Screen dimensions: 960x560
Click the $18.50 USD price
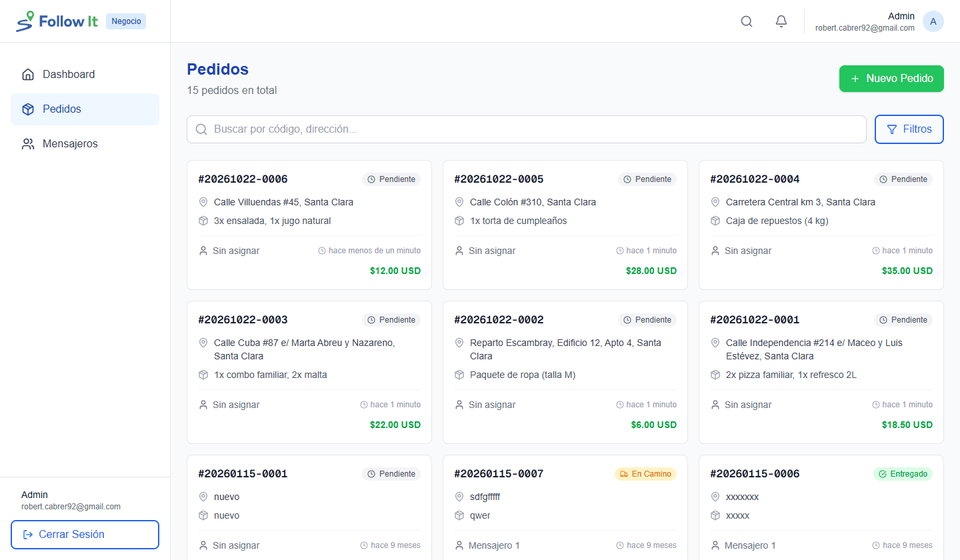point(907,425)
